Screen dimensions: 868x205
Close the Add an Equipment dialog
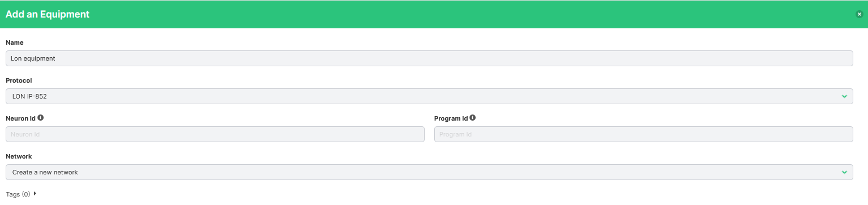click(859, 14)
